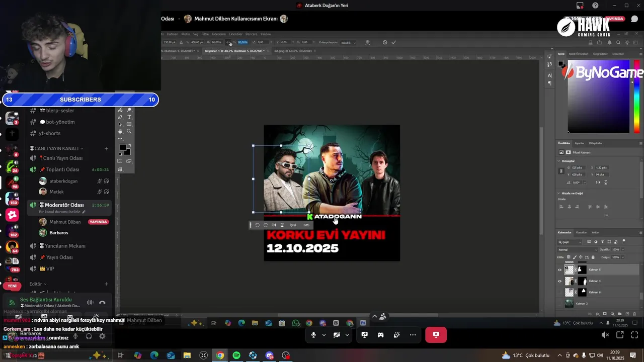Open the layer blend mode Normal dropdown

coord(576,249)
